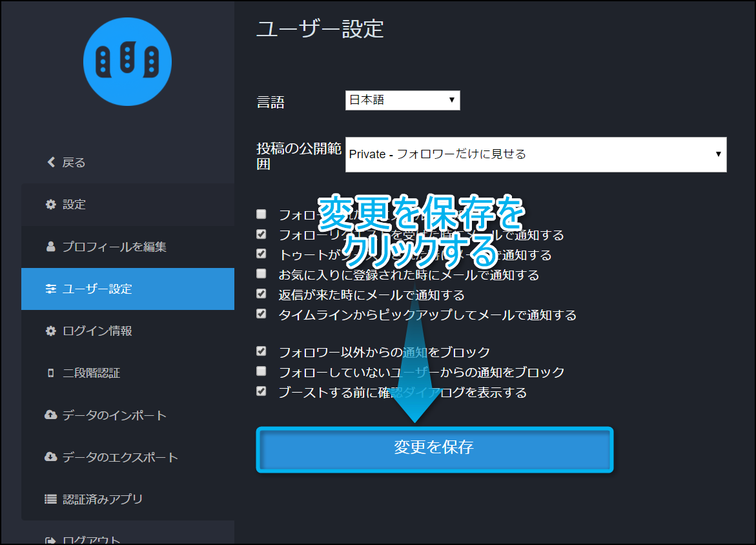This screenshot has height=545, width=756.
Task: Click the gear icon next to ログイン情報
Action: tap(51, 331)
